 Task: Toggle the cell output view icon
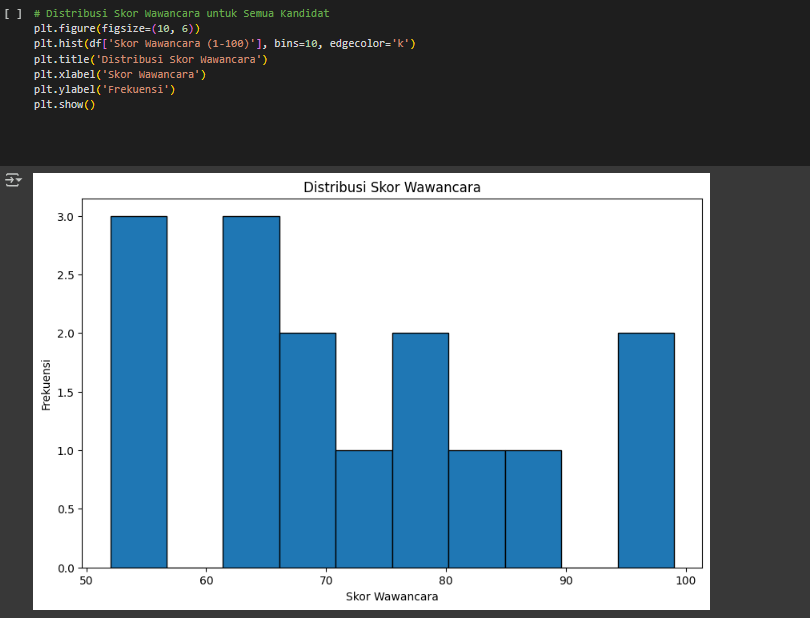pyautogui.click(x=13, y=180)
